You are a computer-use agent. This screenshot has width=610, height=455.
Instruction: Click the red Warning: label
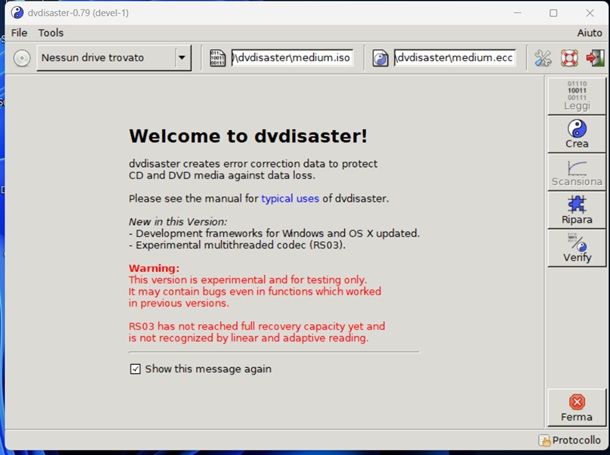click(154, 268)
